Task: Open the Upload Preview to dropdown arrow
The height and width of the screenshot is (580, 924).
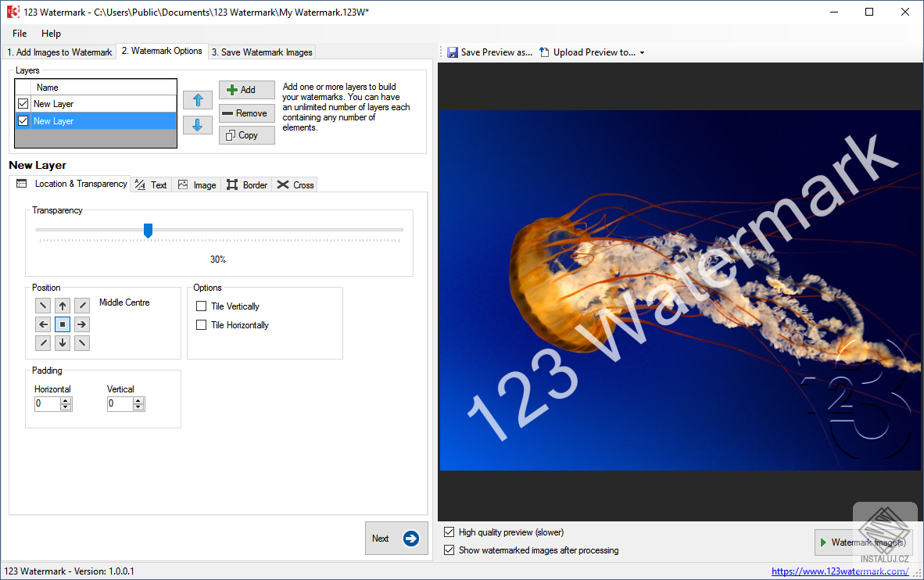Action: [643, 52]
